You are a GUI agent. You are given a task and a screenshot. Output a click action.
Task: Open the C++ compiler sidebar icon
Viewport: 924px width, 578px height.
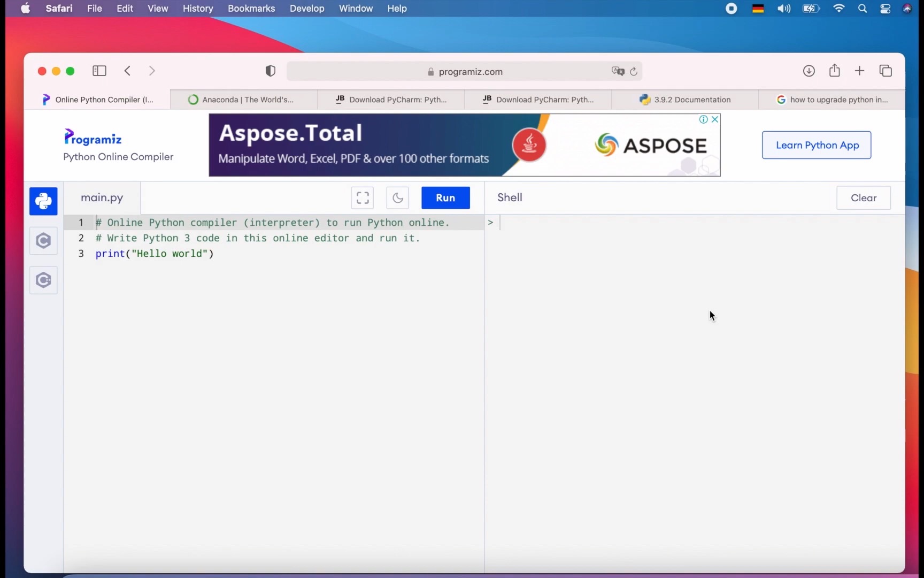pyautogui.click(x=43, y=280)
